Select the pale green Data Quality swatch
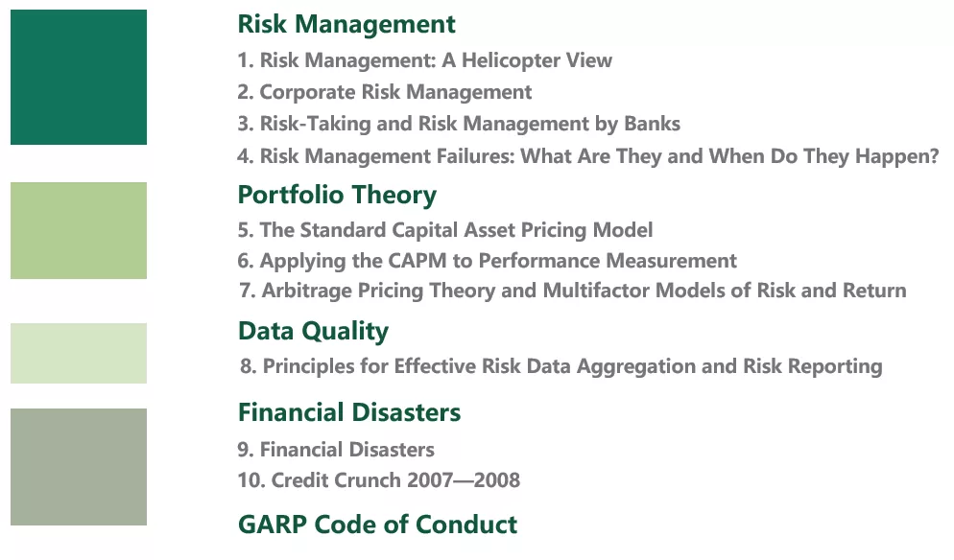This screenshot has height=560, width=954. click(79, 353)
